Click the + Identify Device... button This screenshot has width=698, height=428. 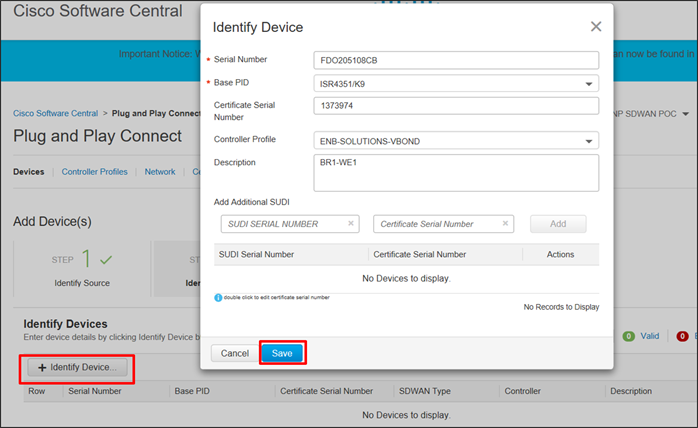(x=77, y=367)
